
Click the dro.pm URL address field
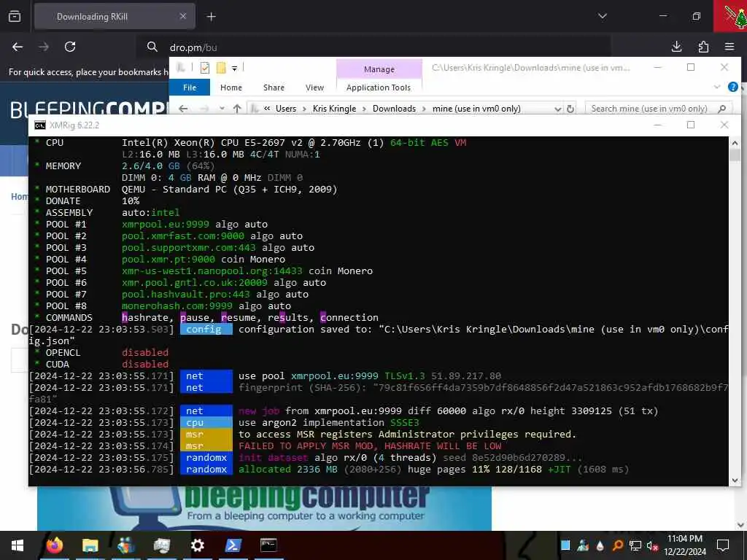[x=374, y=47]
